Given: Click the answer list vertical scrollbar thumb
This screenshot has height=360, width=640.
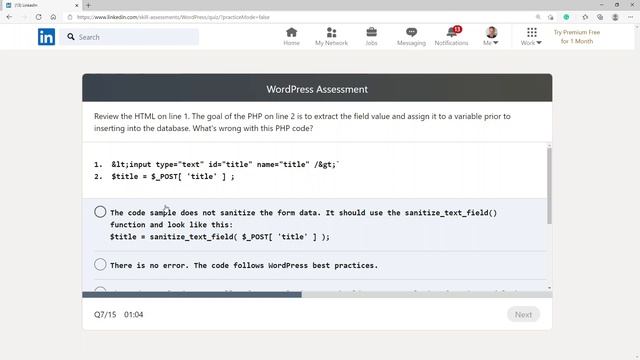Looking at the screenshot, I should coord(549,186).
